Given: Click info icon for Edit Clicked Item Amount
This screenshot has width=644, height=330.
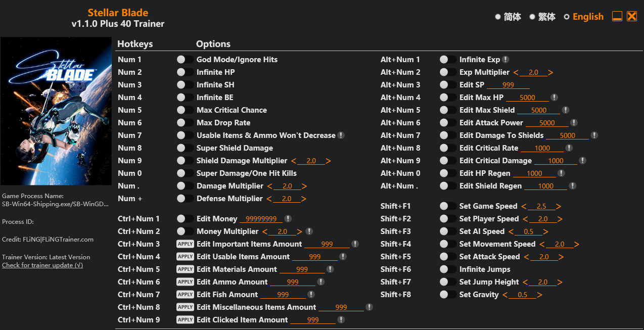Looking at the screenshot, I should pos(341,320).
